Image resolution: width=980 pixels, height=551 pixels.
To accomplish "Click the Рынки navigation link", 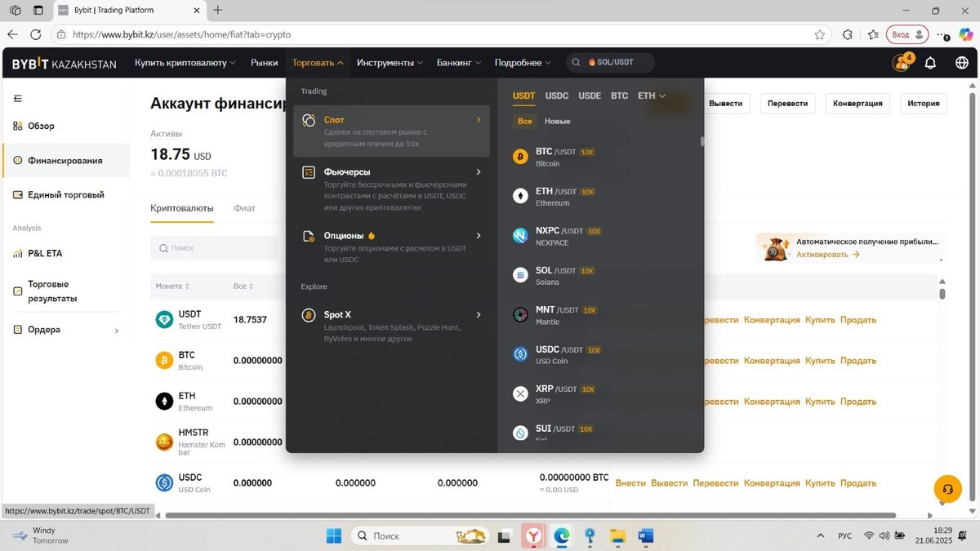I will (x=265, y=63).
